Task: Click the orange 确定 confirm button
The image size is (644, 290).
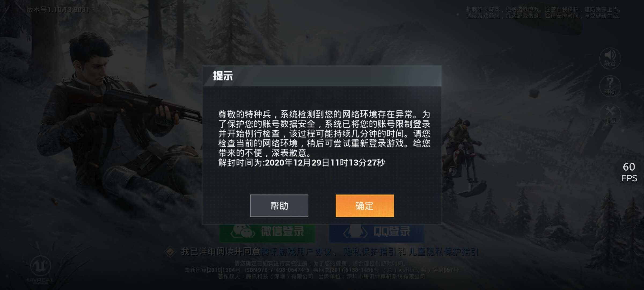Action: [x=365, y=206]
